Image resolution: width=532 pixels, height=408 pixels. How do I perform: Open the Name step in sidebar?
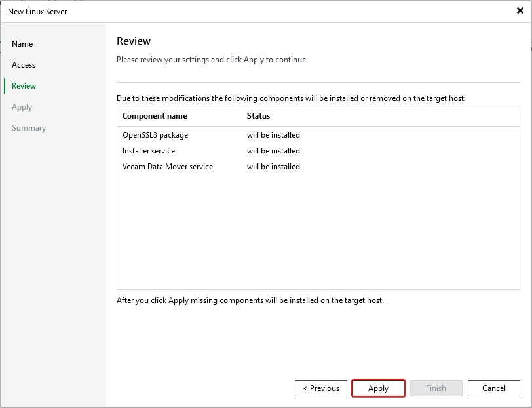[22, 44]
